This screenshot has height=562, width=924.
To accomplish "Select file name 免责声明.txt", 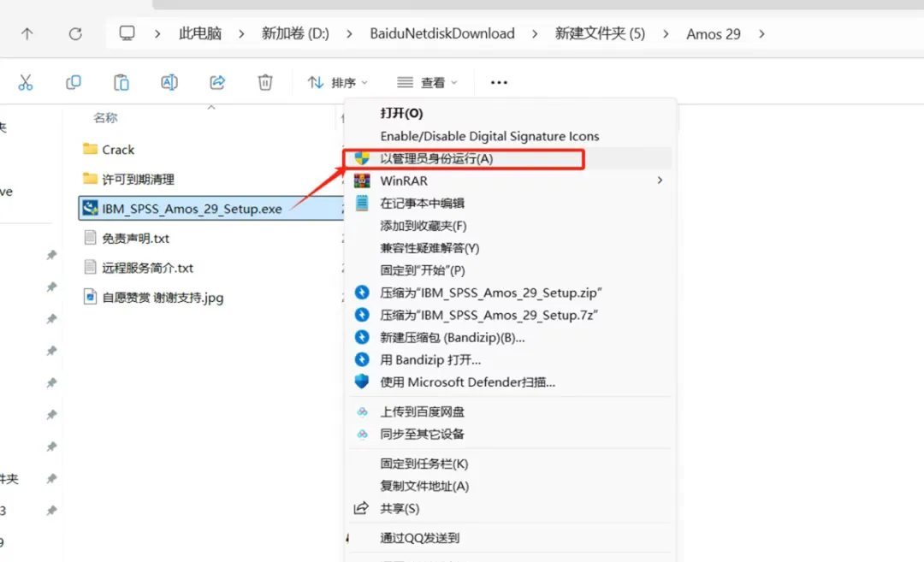I will 135,239.
